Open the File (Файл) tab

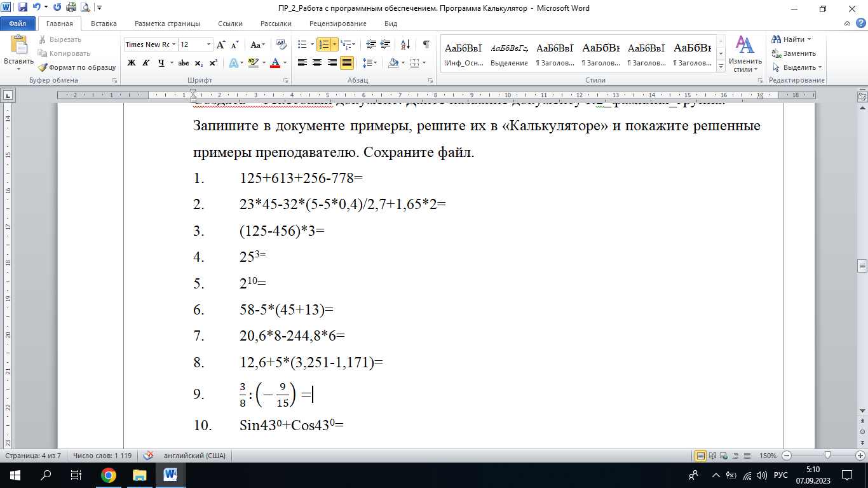click(18, 24)
